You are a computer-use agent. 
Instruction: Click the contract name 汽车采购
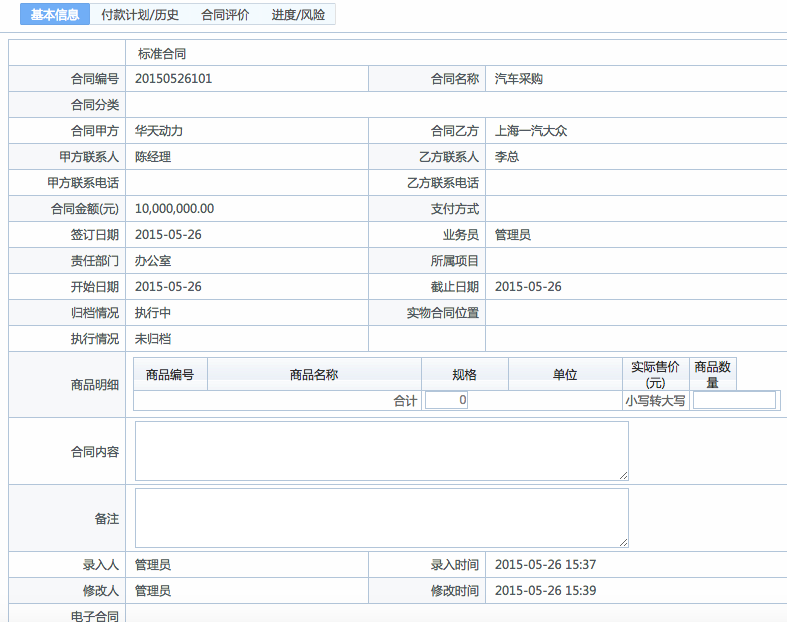point(519,79)
